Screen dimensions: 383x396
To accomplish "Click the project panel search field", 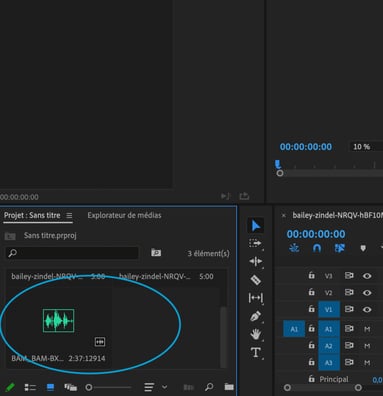I will (x=72, y=253).
